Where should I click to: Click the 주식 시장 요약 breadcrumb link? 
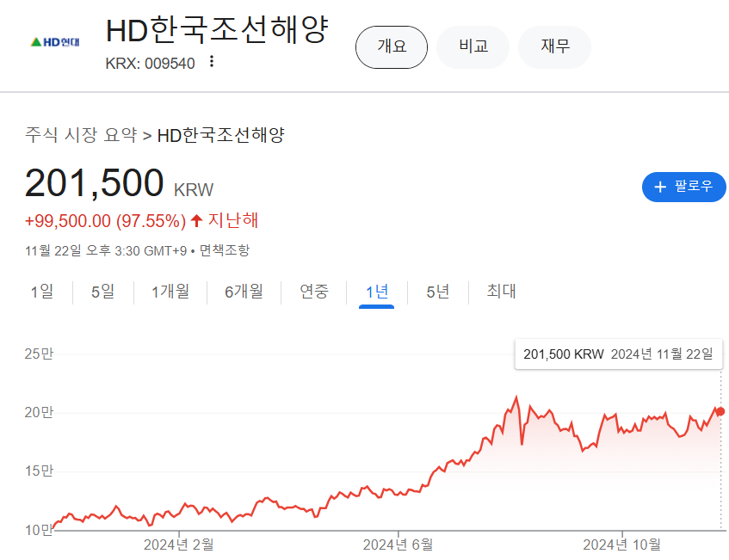(x=81, y=135)
